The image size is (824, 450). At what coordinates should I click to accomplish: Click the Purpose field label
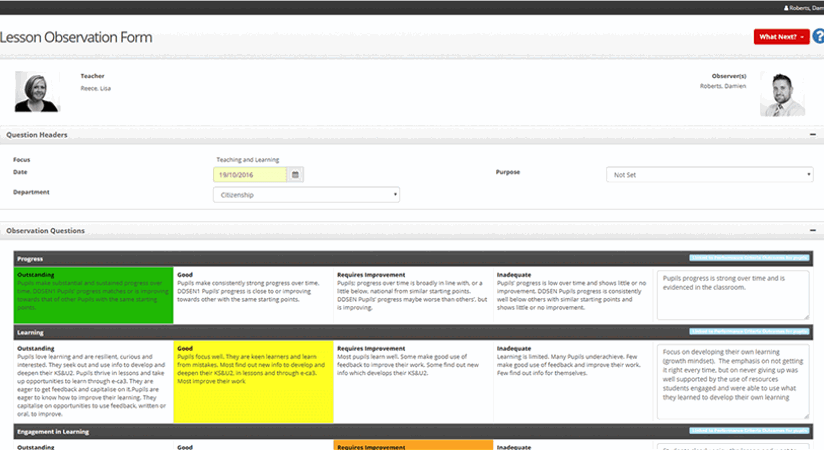point(508,172)
